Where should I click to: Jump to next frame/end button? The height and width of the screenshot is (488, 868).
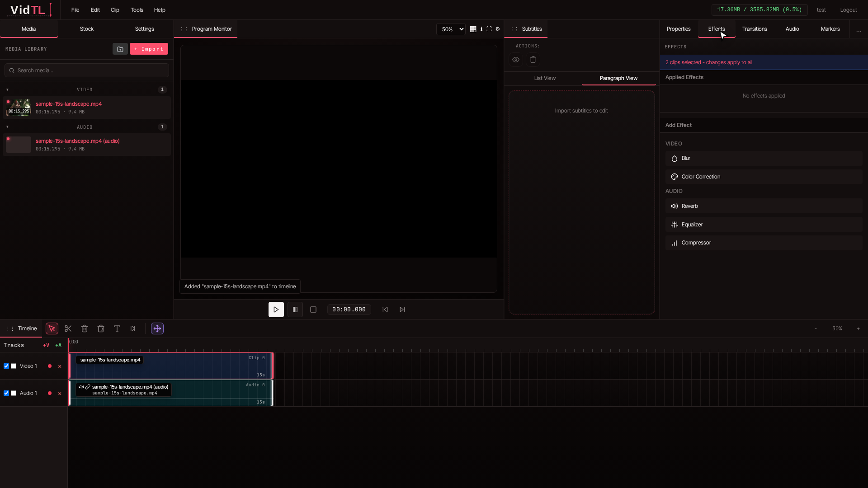point(402,310)
